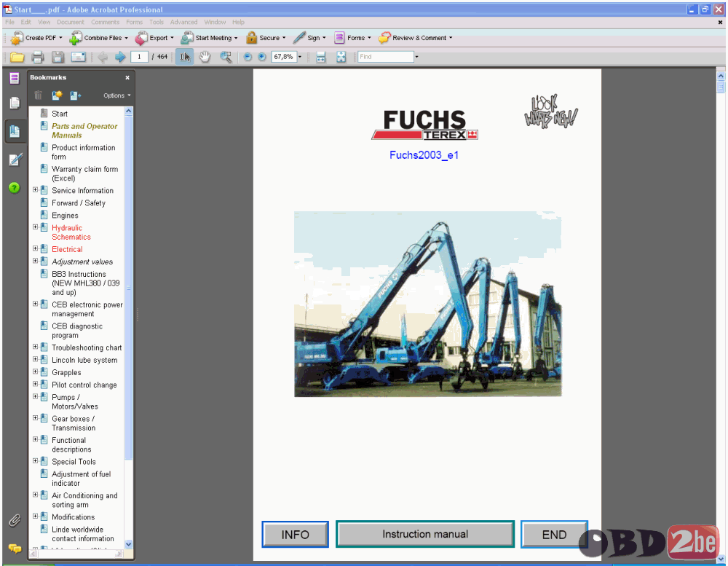Open the Pages panel in sidebar
Screen dimensions: 728x566
tap(15, 103)
